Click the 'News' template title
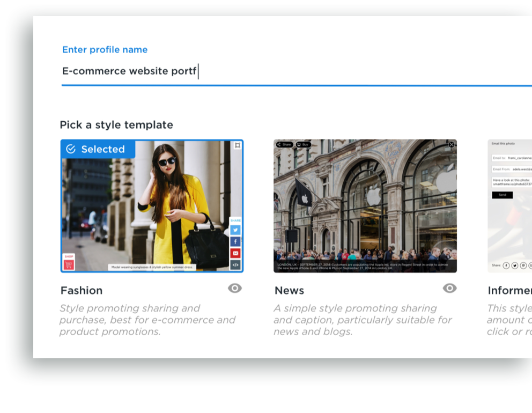 [290, 291]
